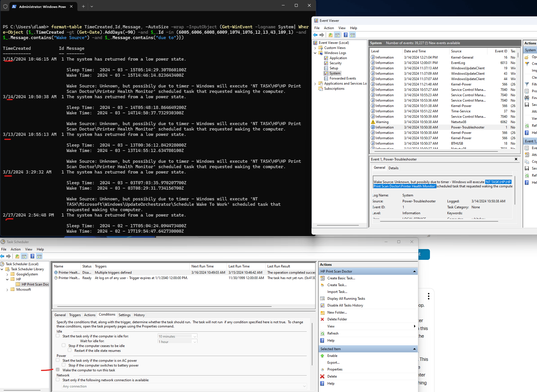This screenshot has width=537, height=392.
Task: Click Refresh action in Task Scheduler
Action: point(333,333)
